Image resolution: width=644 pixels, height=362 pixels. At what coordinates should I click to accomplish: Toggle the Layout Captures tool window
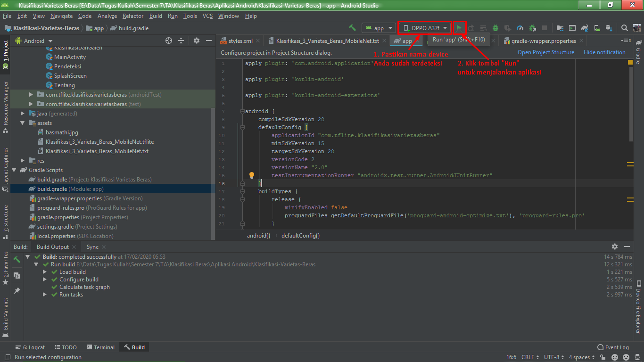tap(5, 170)
